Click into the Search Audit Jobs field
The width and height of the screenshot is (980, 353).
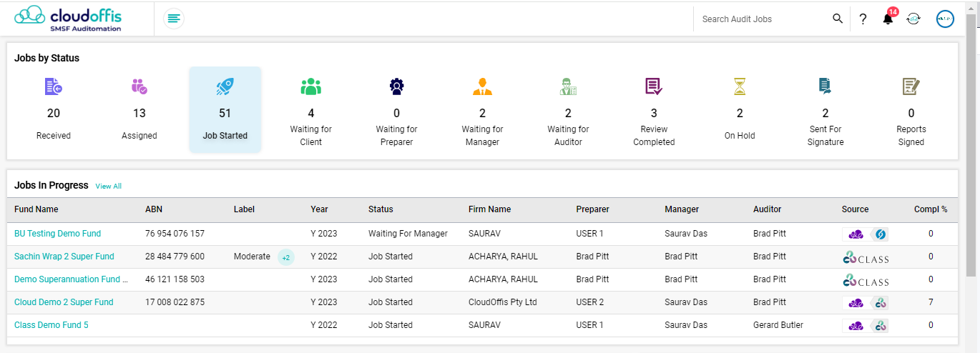763,19
